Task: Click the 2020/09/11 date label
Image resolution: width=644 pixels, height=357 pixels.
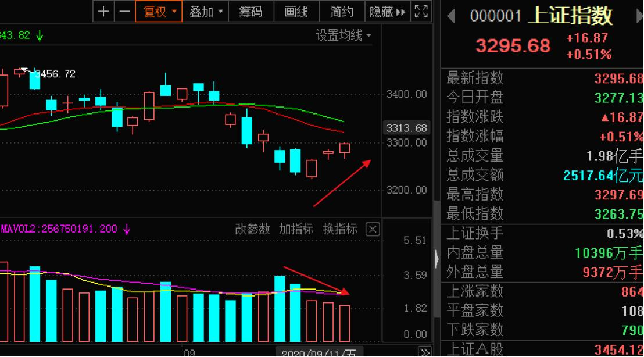Action: 313,352
